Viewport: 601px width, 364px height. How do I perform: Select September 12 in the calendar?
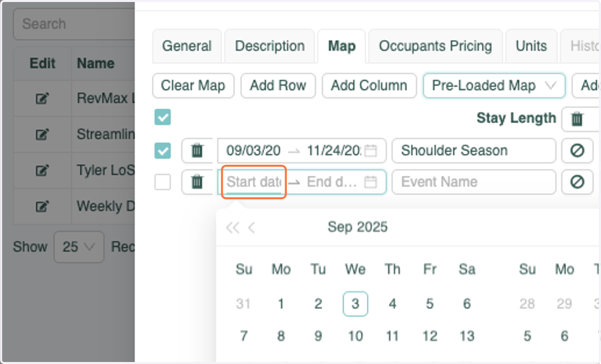(x=430, y=336)
